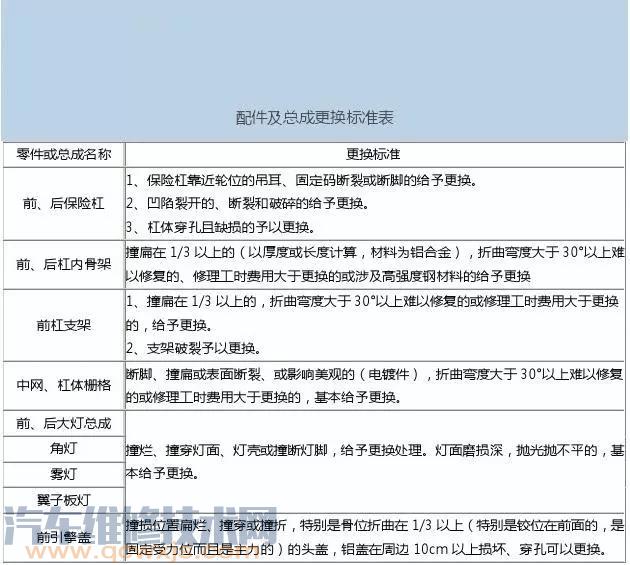Viewport: 630px width, 565px height.
Task: Click the 雾灯 cell
Action: [x=63, y=474]
